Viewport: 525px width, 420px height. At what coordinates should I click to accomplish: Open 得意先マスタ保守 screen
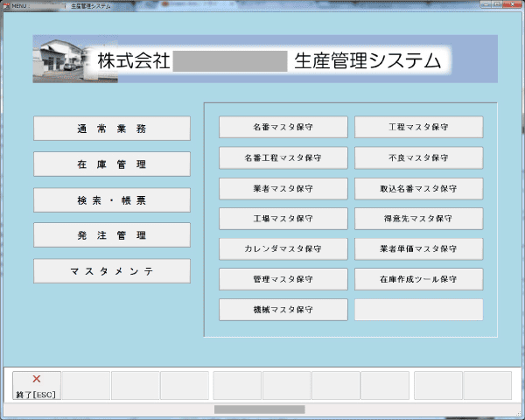pos(418,218)
